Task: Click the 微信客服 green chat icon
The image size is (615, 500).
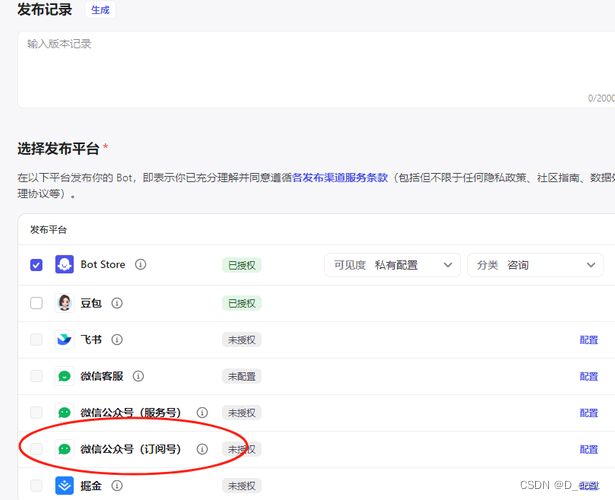Action: click(64, 376)
